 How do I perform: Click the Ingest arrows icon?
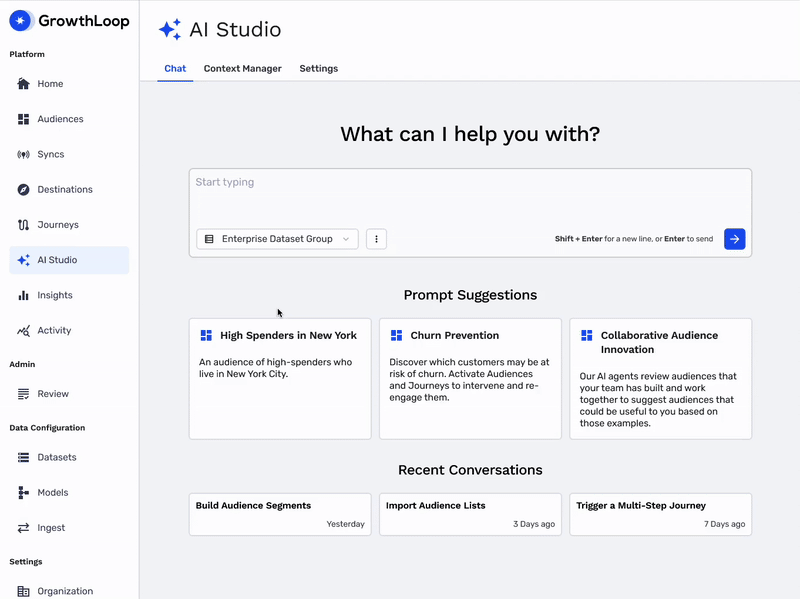[x=24, y=528]
